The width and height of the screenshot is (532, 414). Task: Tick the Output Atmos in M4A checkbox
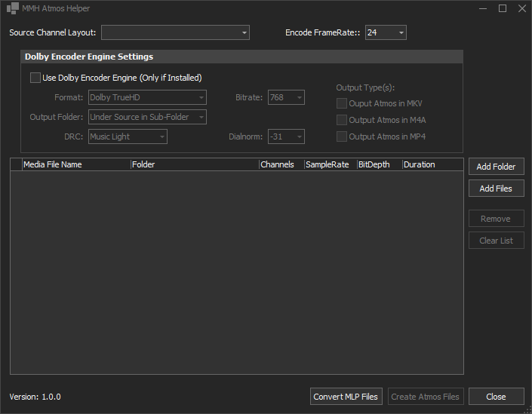342,120
